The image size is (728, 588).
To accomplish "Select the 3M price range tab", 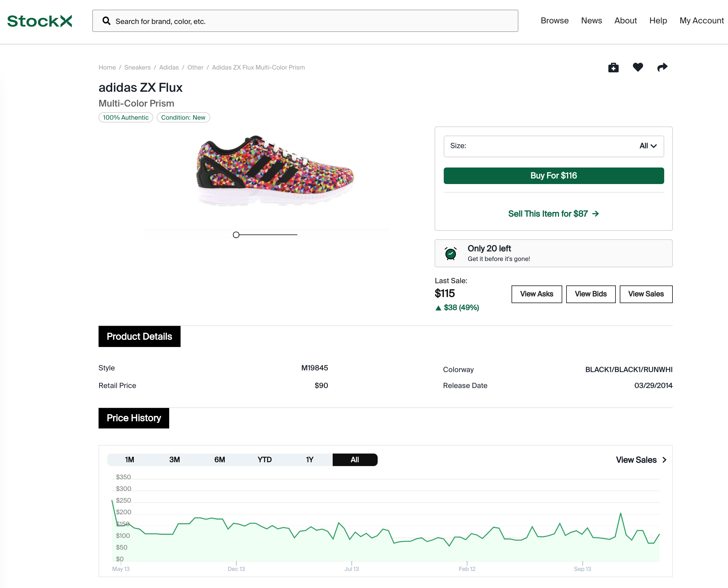I will [x=175, y=460].
